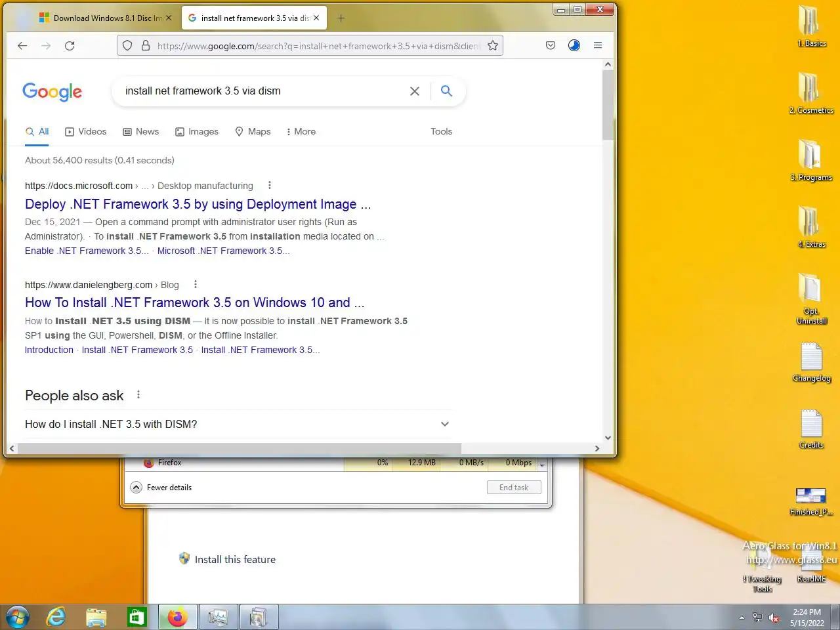The height and width of the screenshot is (630, 840).
Task: Click the padlock site info icon
Action: point(145,45)
